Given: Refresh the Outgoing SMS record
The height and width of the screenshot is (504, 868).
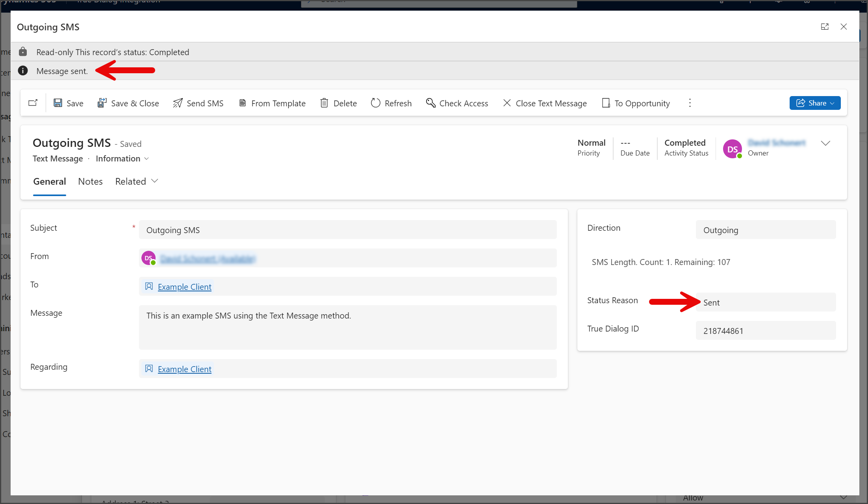Looking at the screenshot, I should click(391, 103).
